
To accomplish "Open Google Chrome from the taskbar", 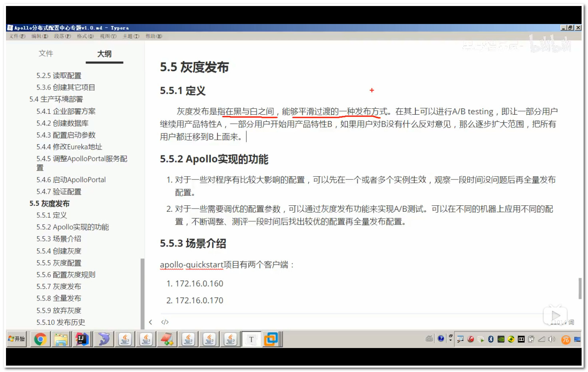I will (40, 339).
